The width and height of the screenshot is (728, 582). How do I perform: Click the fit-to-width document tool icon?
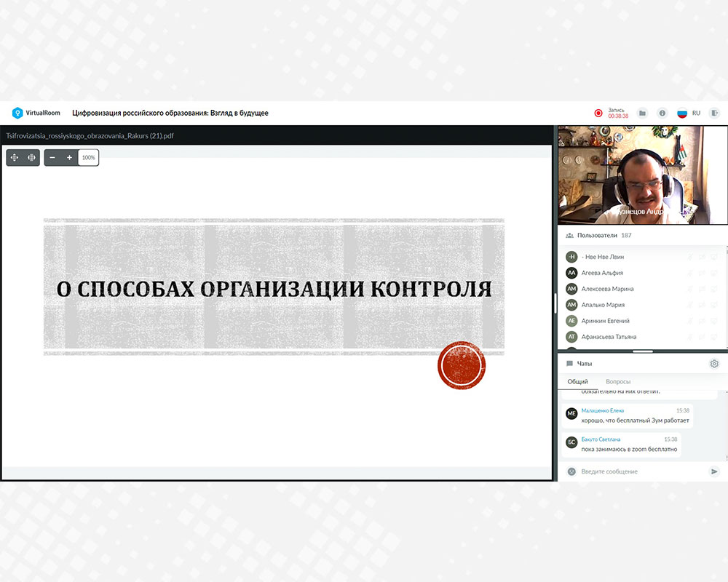tap(31, 157)
